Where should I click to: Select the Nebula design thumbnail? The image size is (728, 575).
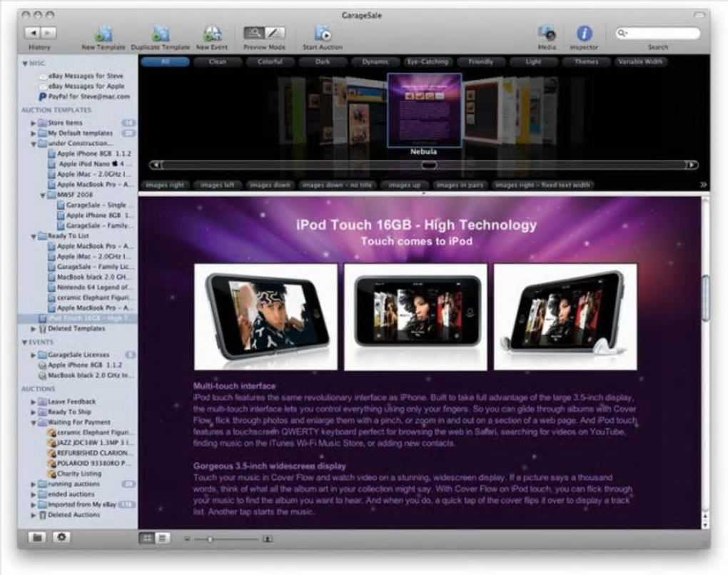click(425, 111)
